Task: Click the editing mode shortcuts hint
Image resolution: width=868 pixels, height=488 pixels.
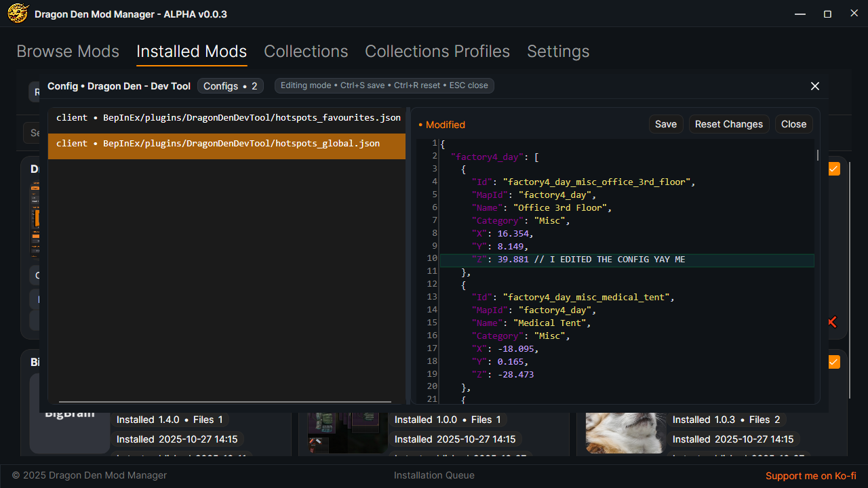Action: [x=384, y=85]
